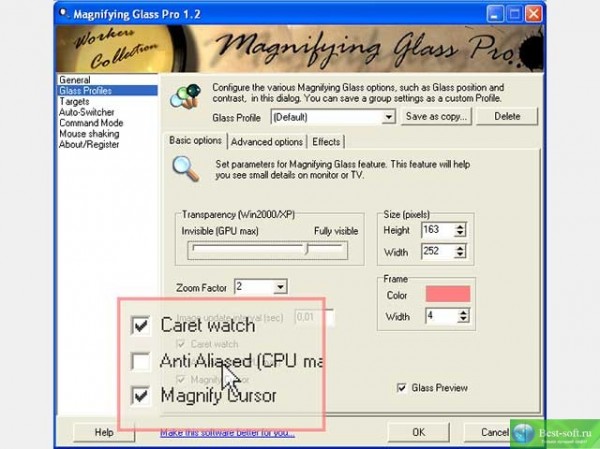The image size is (600, 449).
Task: Decrease Frame Width with the down arrow
Action: (463, 319)
